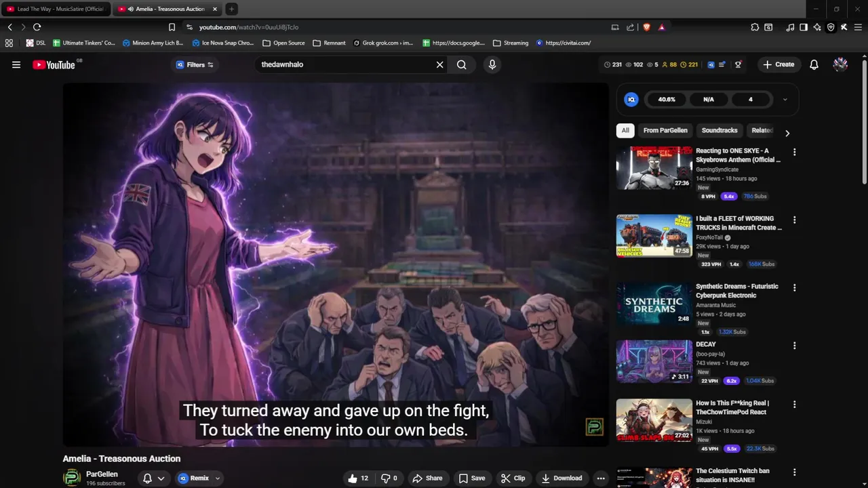This screenshot has width=868, height=488.
Task: Open the Streaming bookmarks folder
Action: (x=511, y=43)
